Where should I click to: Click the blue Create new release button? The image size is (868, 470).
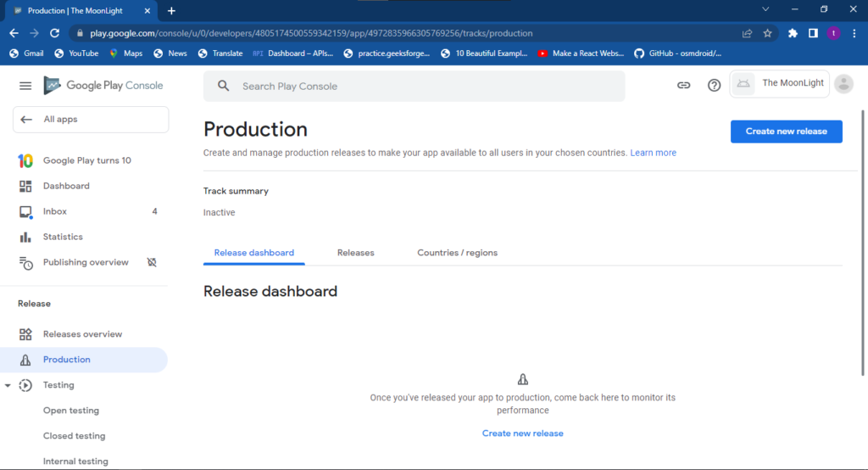(x=786, y=131)
